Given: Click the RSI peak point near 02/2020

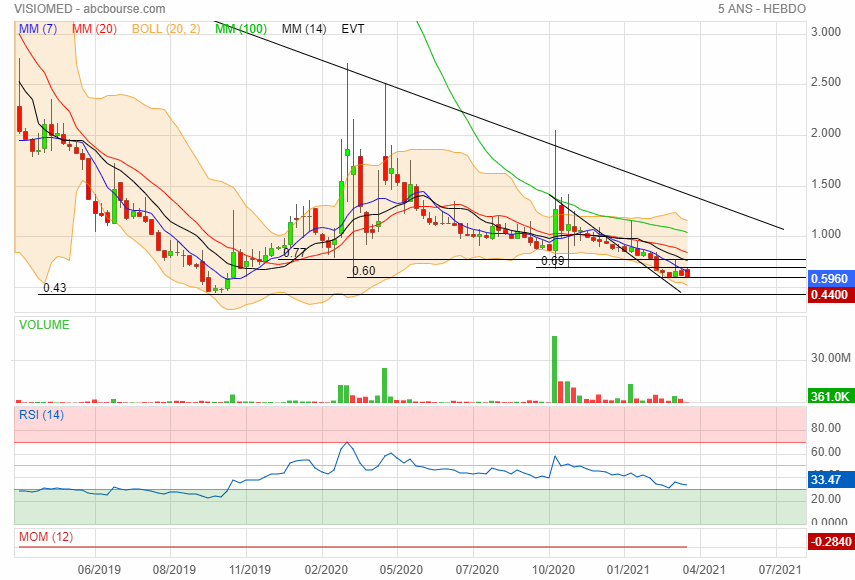Looking at the screenshot, I should coord(347,442).
